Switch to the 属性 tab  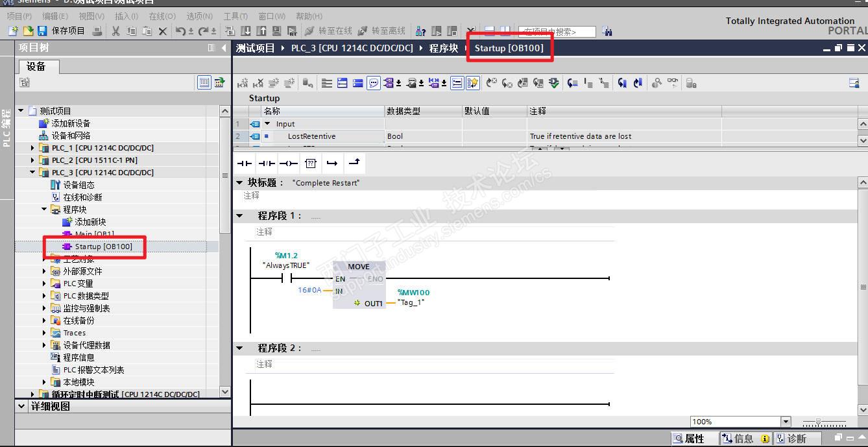688,439
